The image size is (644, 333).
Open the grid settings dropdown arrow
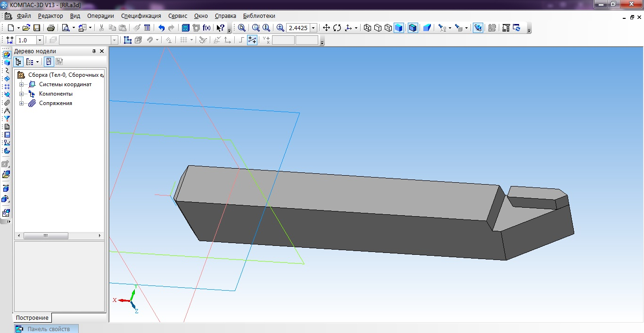tap(192, 40)
